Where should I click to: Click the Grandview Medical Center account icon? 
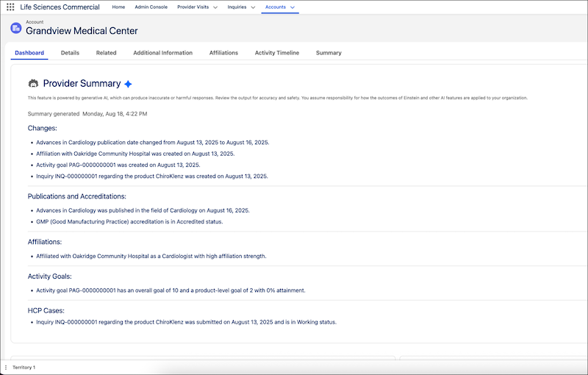coord(15,28)
